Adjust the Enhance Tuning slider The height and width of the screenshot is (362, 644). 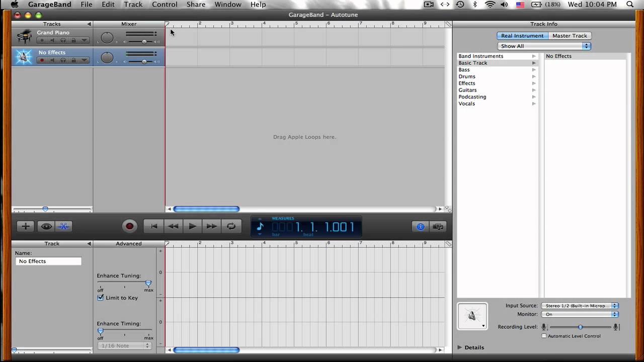(148, 283)
